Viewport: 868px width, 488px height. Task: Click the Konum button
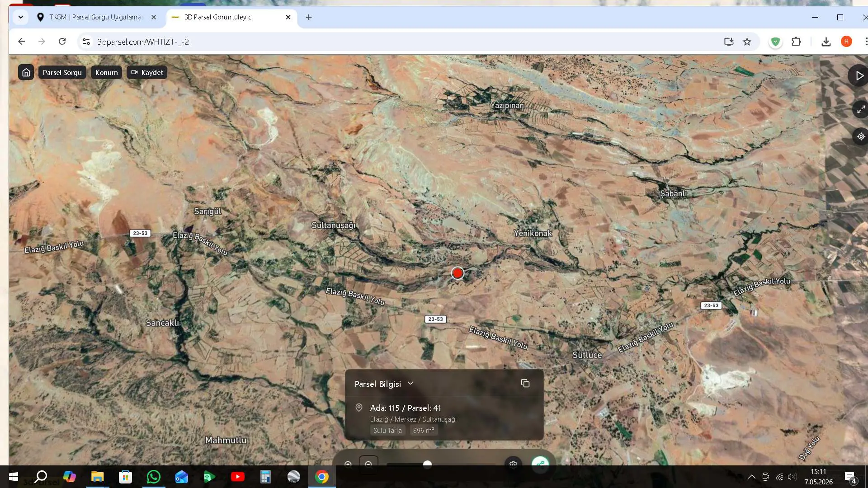point(106,72)
